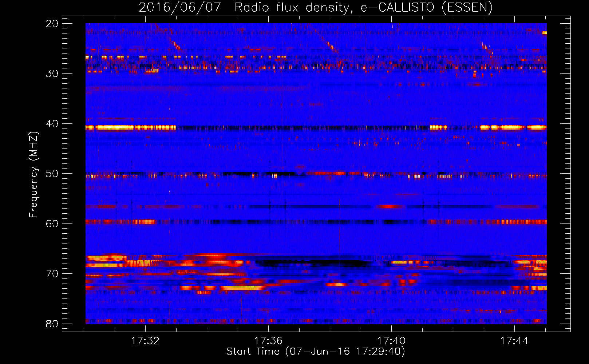Viewport: 589px width, 364px height.
Task: Click the 30 frequency tick label
Action: click(x=52, y=74)
